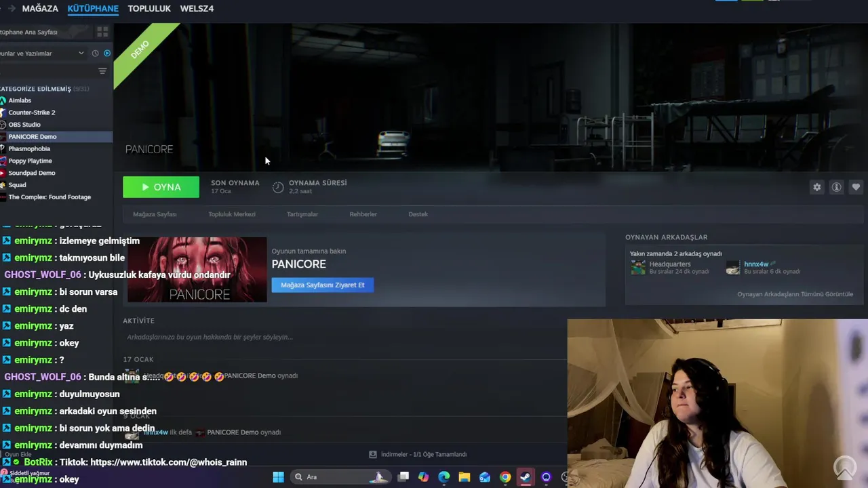Viewport: 868px width, 488px height.
Task: Click the SON OYNAMA last played info
Action: click(235, 186)
